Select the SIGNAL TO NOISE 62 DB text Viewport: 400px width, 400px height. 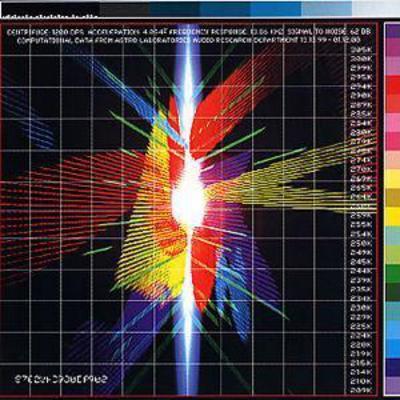click(x=329, y=32)
